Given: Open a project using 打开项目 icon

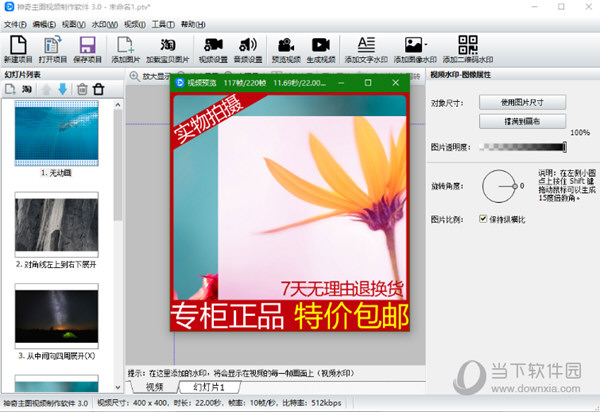Looking at the screenshot, I should [52, 49].
